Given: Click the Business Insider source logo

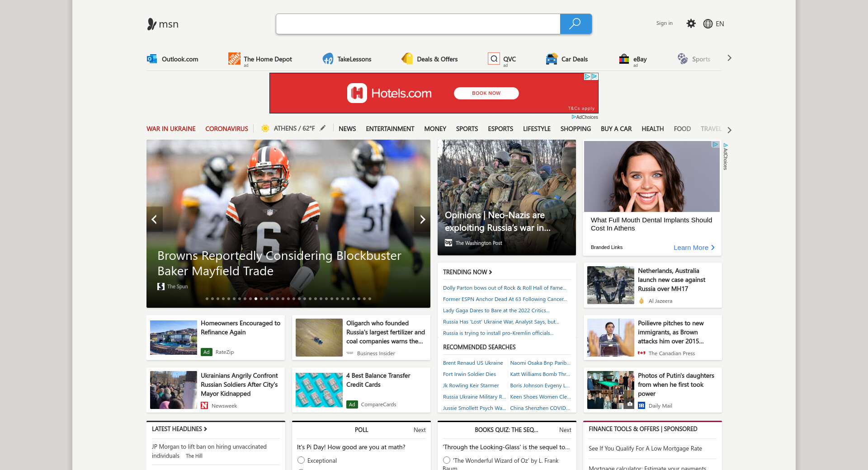Looking at the screenshot, I should (350, 353).
